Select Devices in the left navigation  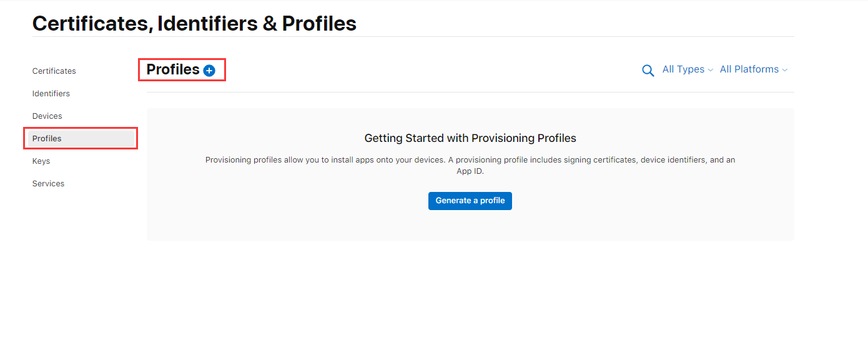click(47, 116)
